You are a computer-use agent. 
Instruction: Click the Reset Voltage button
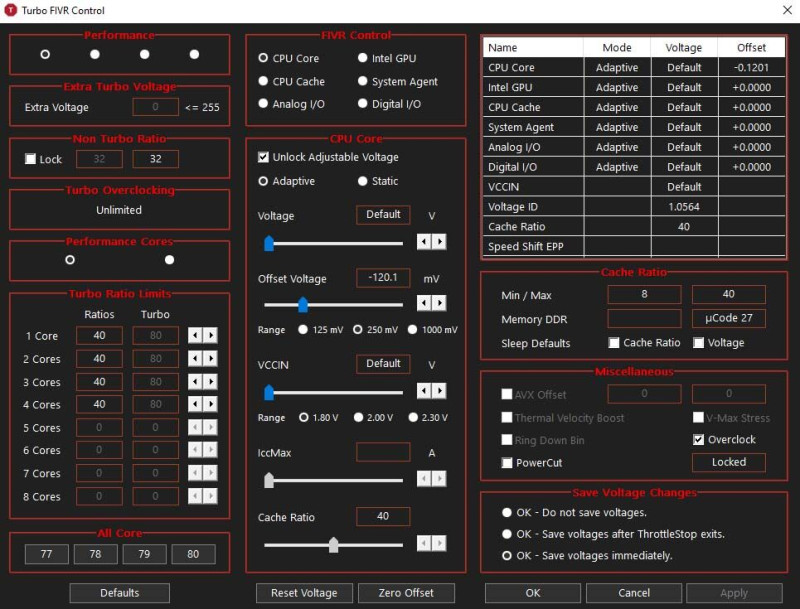click(304, 593)
